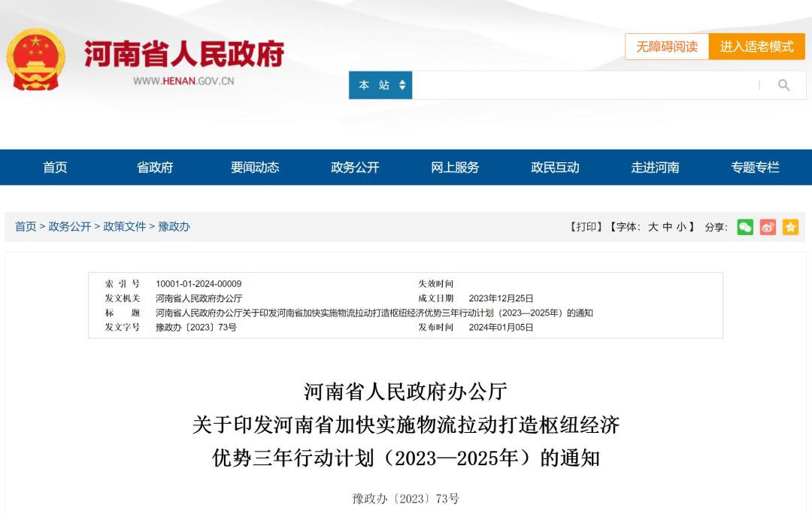
Task: Share to Qzone star icon
Action: pyautogui.click(x=790, y=227)
